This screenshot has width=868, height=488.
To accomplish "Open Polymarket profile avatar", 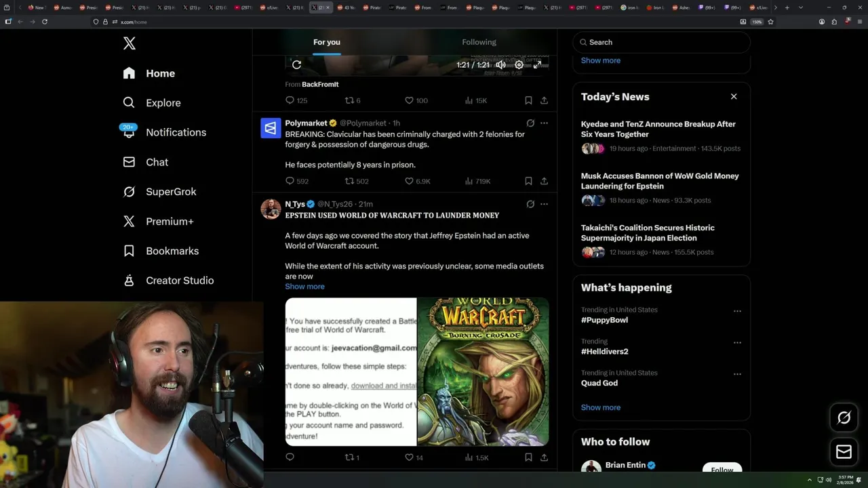I will (x=271, y=127).
